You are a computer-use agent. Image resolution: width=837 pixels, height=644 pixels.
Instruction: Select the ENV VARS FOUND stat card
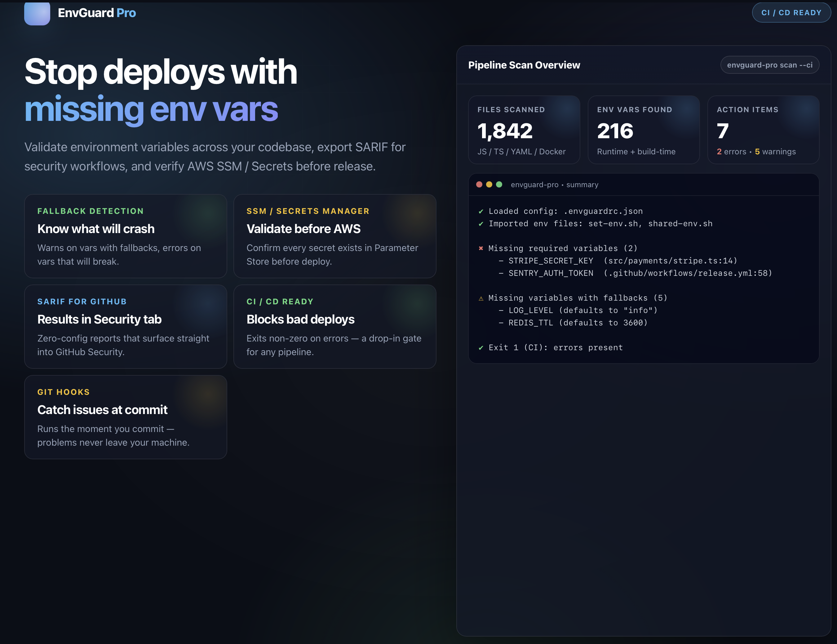(644, 130)
